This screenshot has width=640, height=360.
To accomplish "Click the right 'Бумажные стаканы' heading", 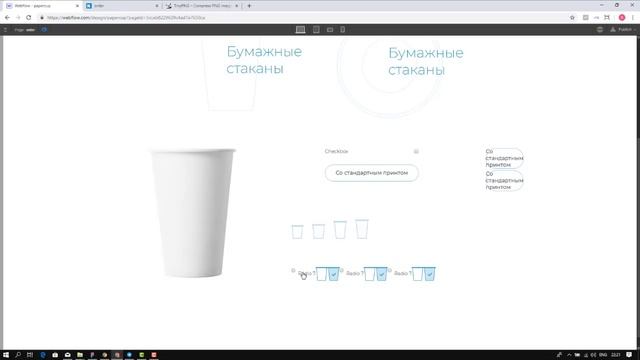I will [x=426, y=61].
